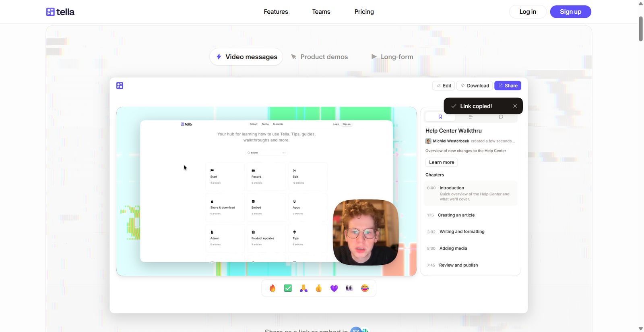Viewport: 644px width, 332px height.
Task: Select the Video messages tab
Action: click(246, 57)
